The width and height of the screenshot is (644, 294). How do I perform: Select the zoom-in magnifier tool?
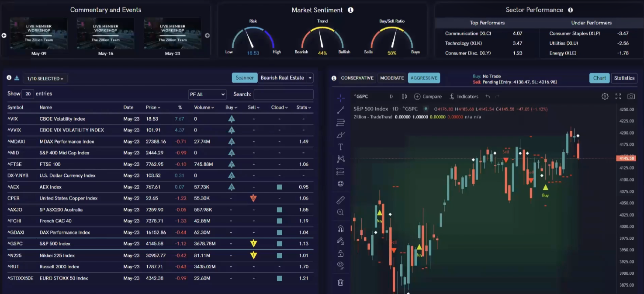click(x=340, y=212)
